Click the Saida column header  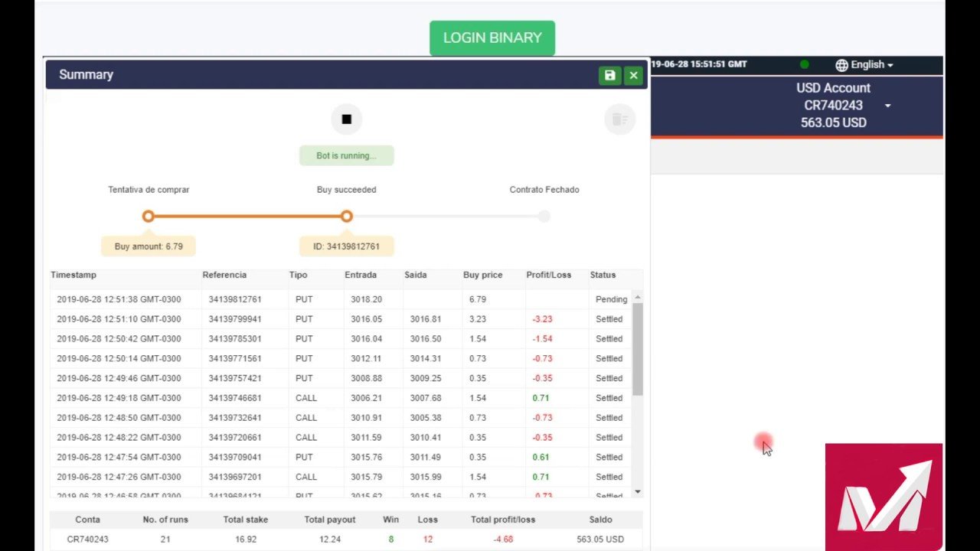tap(416, 275)
